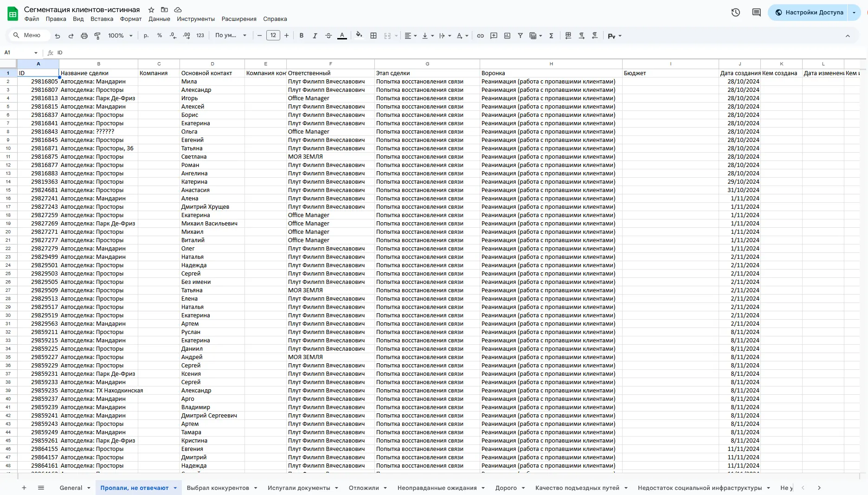The width and height of the screenshot is (868, 495).
Task: Open the borders tool
Action: click(373, 36)
